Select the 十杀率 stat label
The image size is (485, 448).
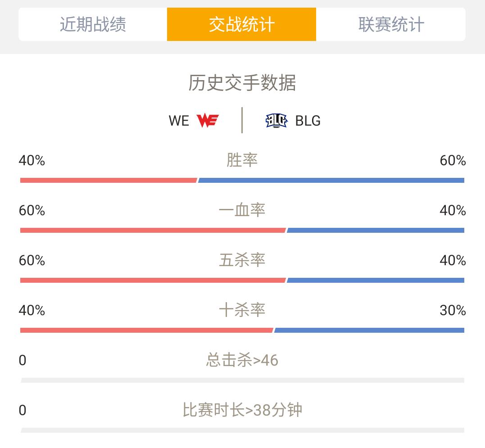pyautogui.click(x=242, y=310)
